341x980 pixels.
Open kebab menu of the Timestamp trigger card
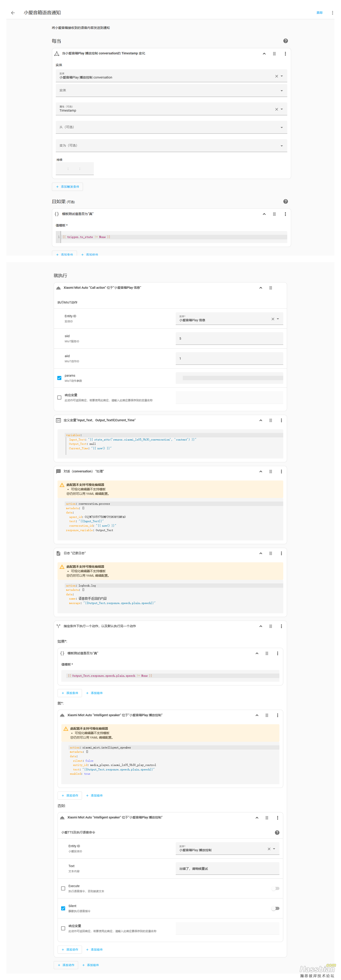(x=285, y=54)
